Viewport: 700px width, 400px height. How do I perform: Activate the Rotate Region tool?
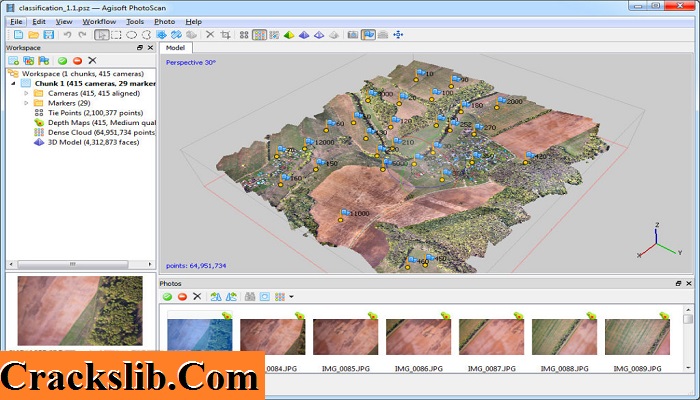[176, 35]
